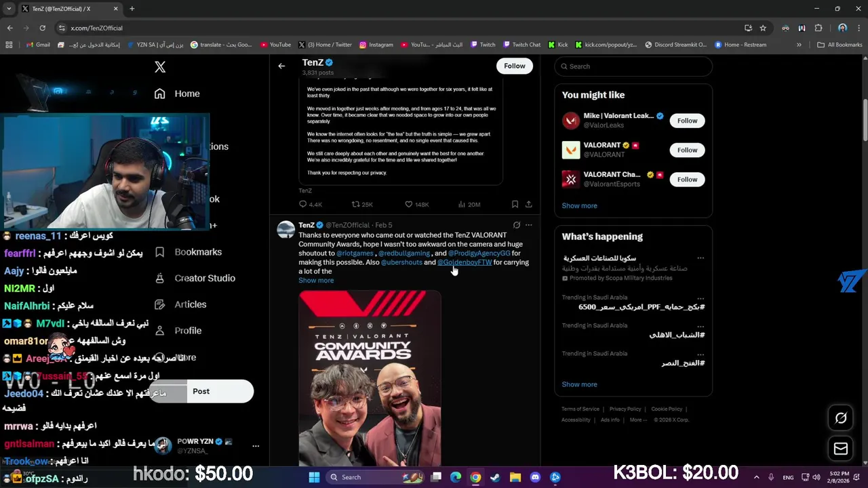Image resolution: width=868 pixels, height=488 pixels.
Task: Open the floating Grok button
Action: pos(841,418)
